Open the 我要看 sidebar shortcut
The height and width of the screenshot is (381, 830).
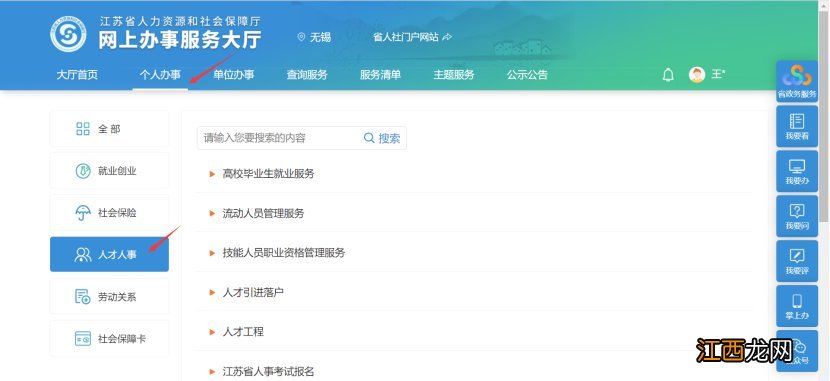[797, 126]
